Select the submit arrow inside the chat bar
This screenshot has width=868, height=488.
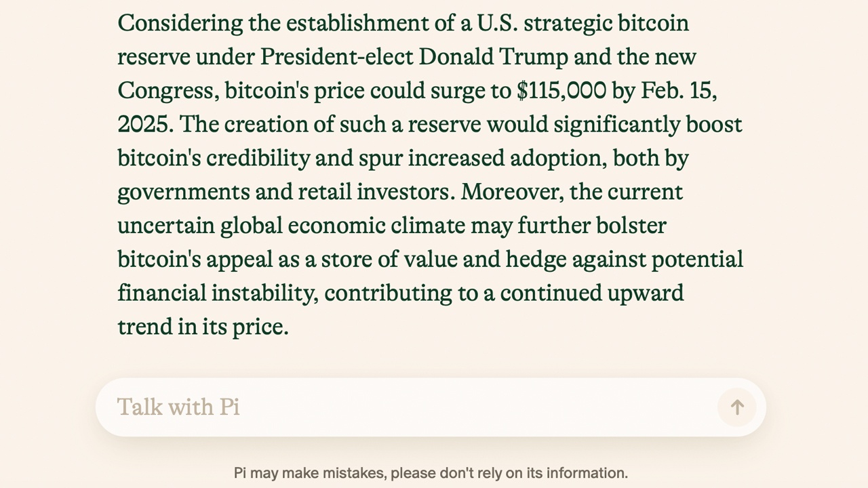pyautogui.click(x=736, y=407)
